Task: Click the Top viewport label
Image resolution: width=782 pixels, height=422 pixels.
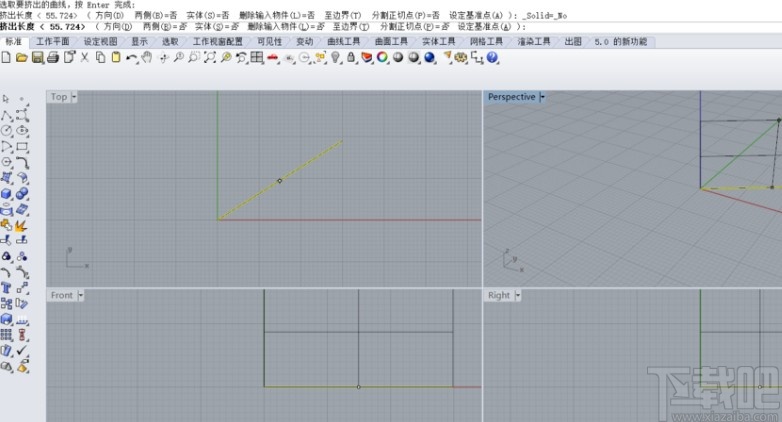Action: tap(59, 97)
